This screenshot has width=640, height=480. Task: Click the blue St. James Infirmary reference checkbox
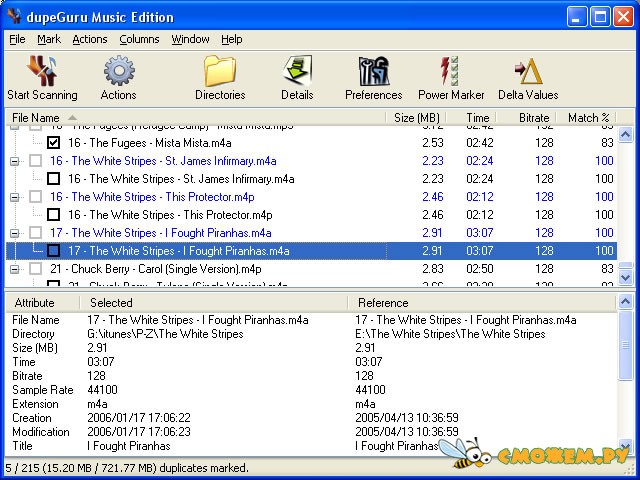tap(36, 161)
